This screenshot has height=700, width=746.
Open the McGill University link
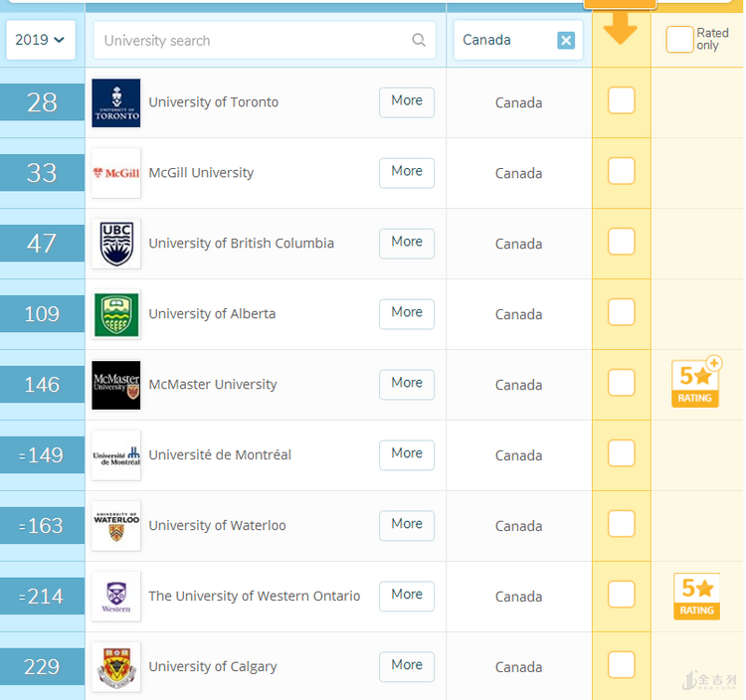[201, 173]
